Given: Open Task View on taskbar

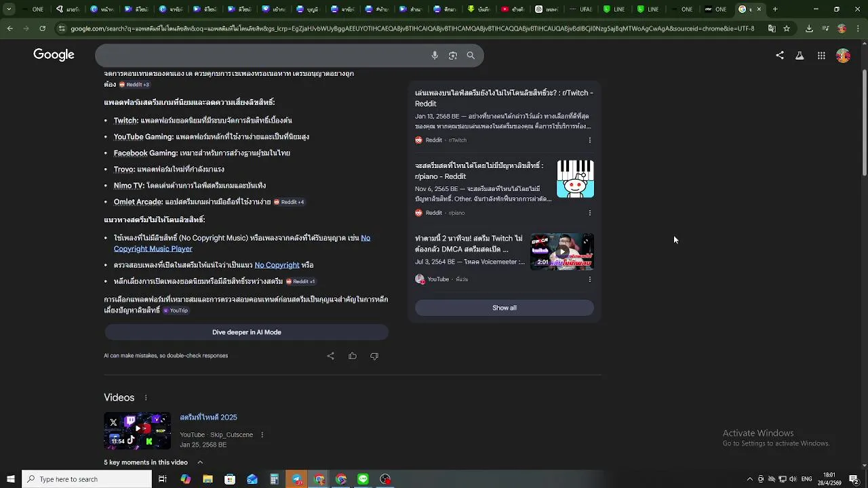Looking at the screenshot, I should point(163,479).
